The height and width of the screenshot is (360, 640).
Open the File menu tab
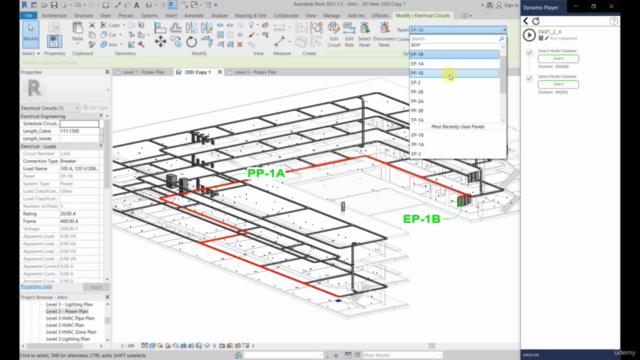click(x=28, y=16)
